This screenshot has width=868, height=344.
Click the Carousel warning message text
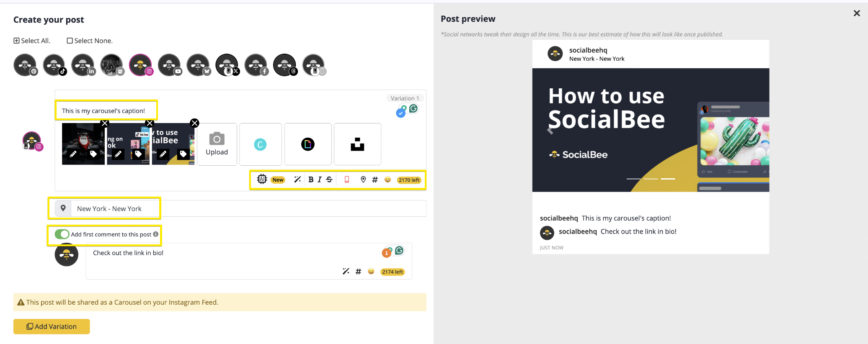pyautogui.click(x=122, y=302)
